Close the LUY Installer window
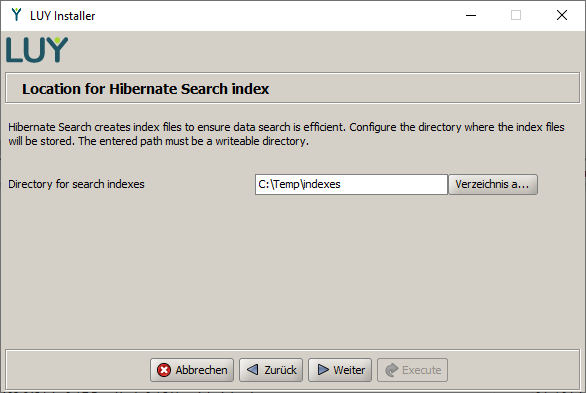This screenshot has width=586, height=393. coord(562,15)
